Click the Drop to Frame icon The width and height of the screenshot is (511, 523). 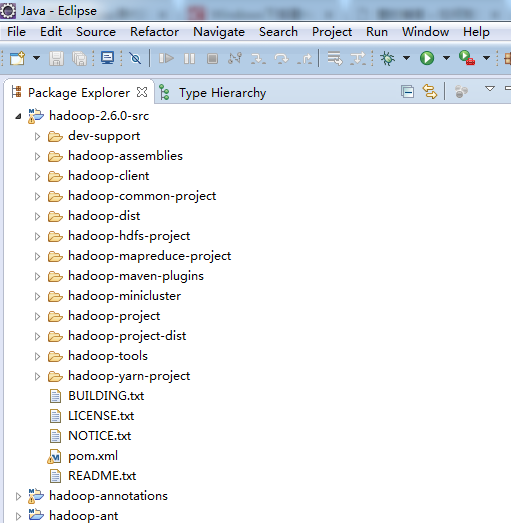(x=335, y=58)
